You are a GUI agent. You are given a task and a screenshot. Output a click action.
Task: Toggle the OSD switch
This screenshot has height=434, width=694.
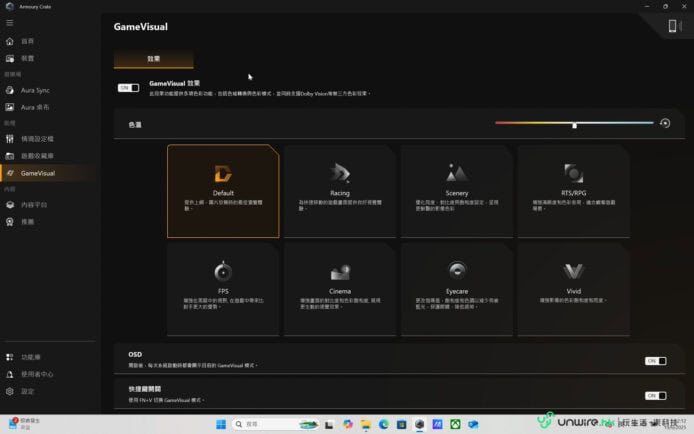click(x=655, y=360)
